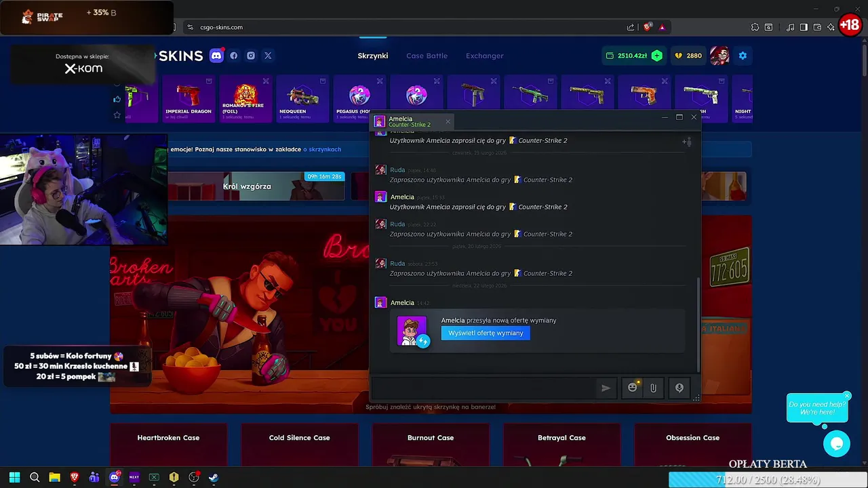868x488 pixels.
Task: Click the browser share page icon
Action: pos(631,27)
